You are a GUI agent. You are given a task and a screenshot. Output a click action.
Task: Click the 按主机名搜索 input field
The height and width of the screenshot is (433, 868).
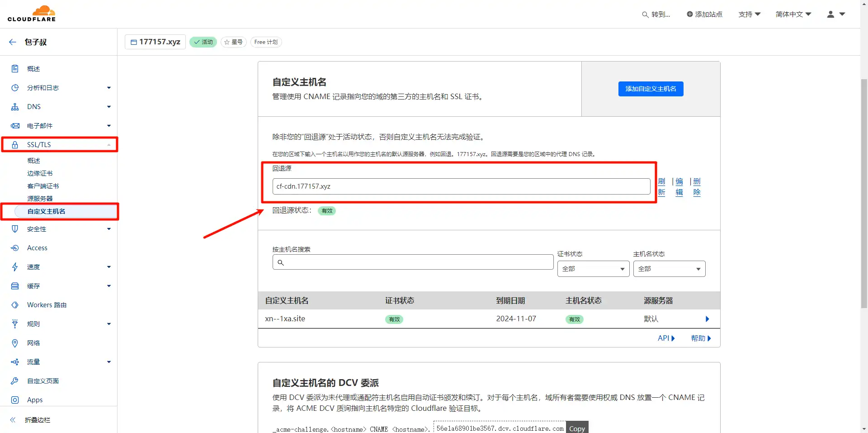tap(413, 262)
